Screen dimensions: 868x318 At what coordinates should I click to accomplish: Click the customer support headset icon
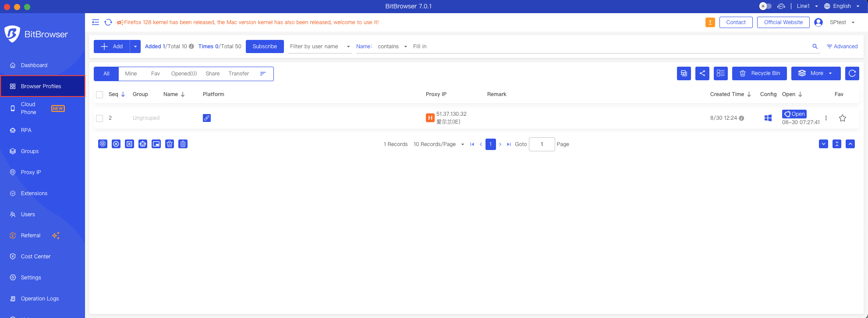coord(781,6)
